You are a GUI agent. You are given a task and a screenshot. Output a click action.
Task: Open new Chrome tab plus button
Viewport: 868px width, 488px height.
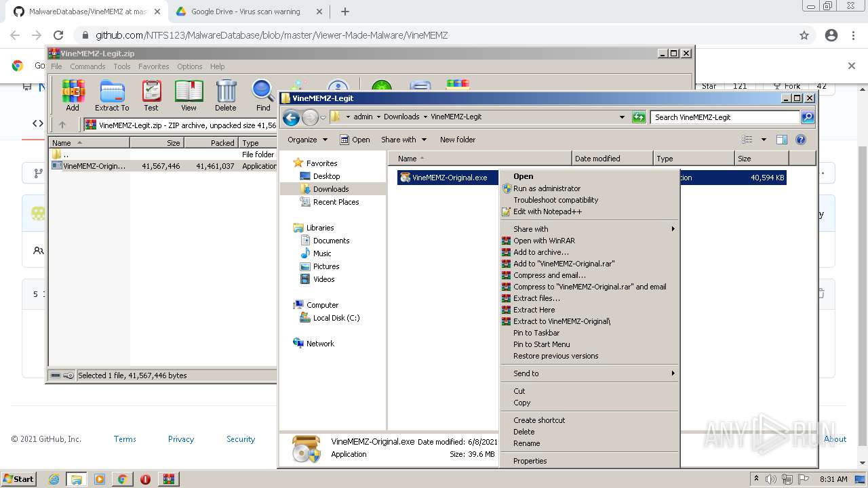pyautogui.click(x=344, y=12)
